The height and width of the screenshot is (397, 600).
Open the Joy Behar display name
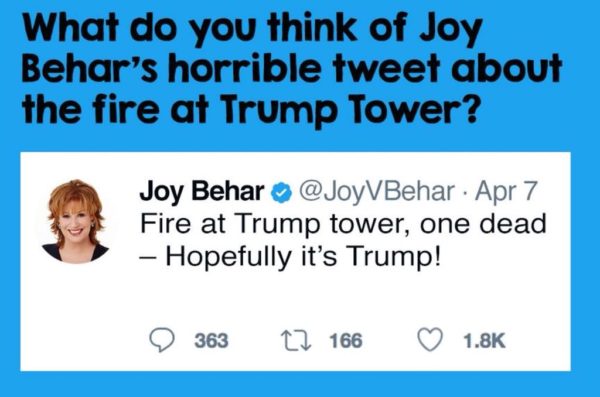pos(202,192)
